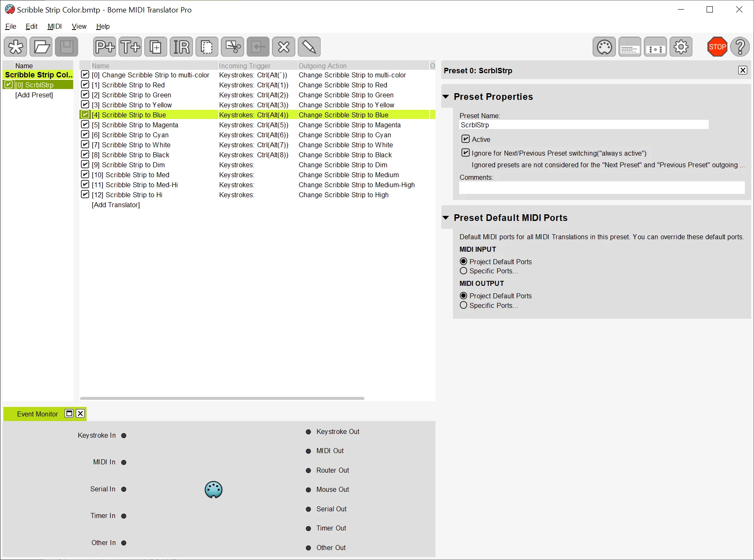Click the Paste arrow icon

pos(258,47)
